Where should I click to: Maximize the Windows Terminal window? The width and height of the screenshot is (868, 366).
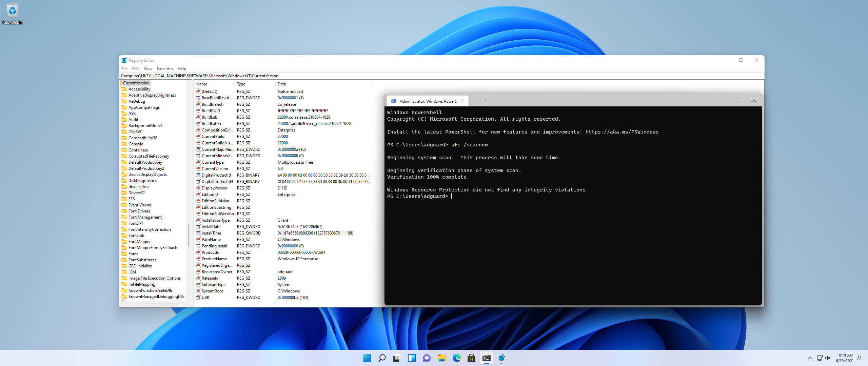738,100
